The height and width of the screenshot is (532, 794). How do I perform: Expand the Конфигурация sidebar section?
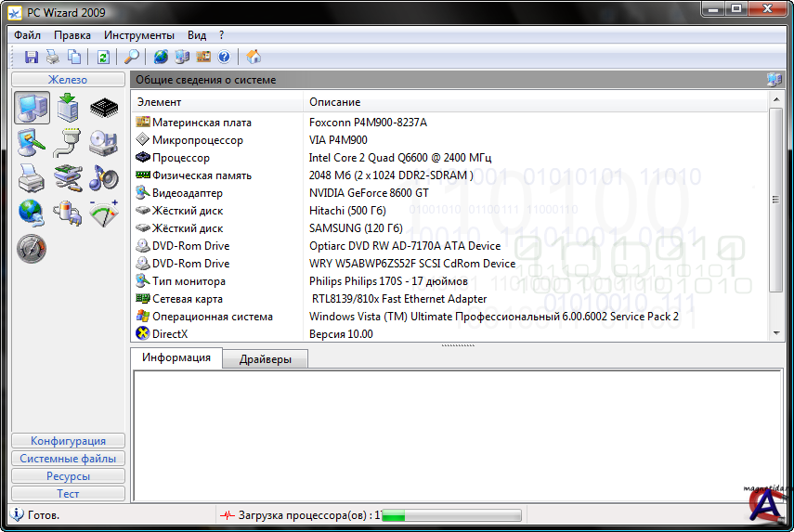tap(68, 441)
